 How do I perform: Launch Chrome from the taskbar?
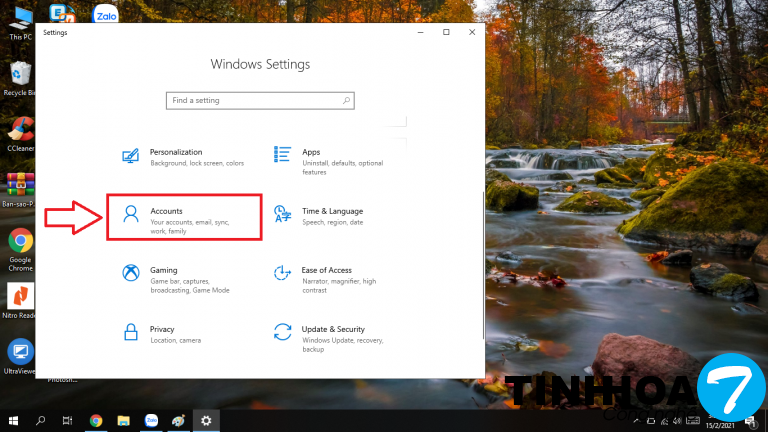(96, 421)
